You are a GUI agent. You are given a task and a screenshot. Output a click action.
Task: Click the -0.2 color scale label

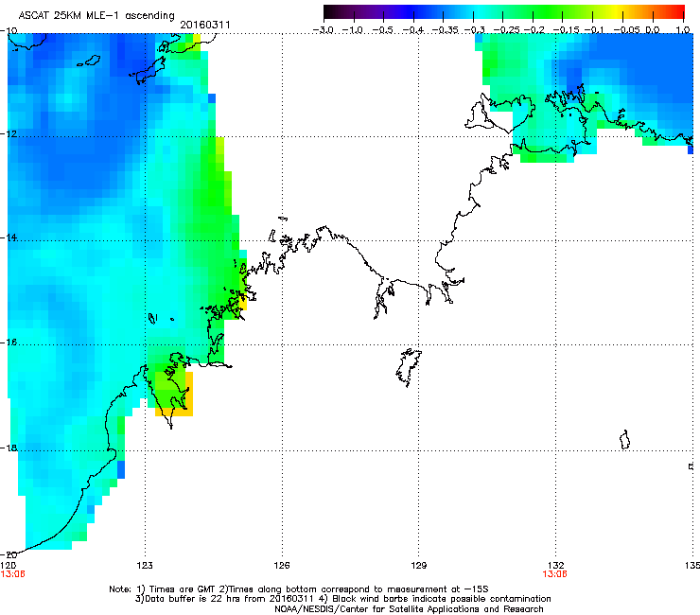(534, 30)
